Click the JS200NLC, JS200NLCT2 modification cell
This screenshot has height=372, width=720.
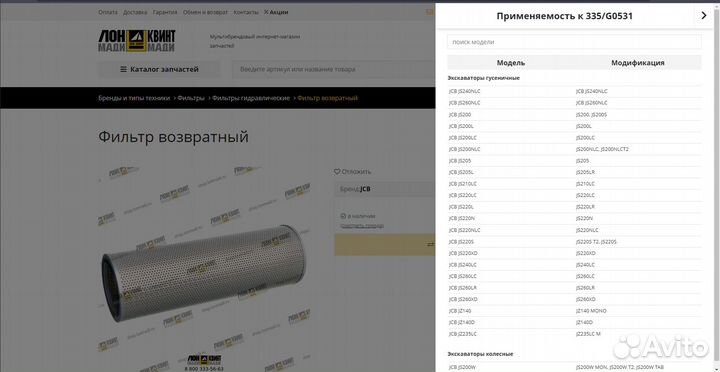[602, 149]
